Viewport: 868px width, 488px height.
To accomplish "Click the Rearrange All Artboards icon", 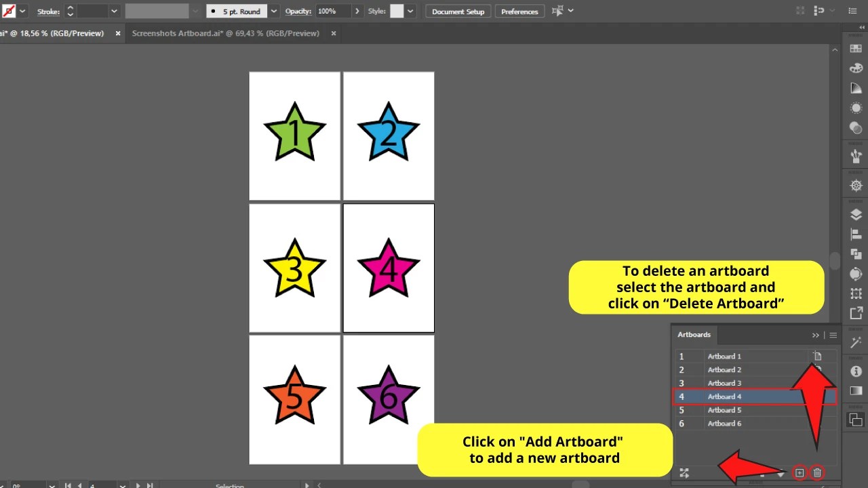I will coord(684,472).
